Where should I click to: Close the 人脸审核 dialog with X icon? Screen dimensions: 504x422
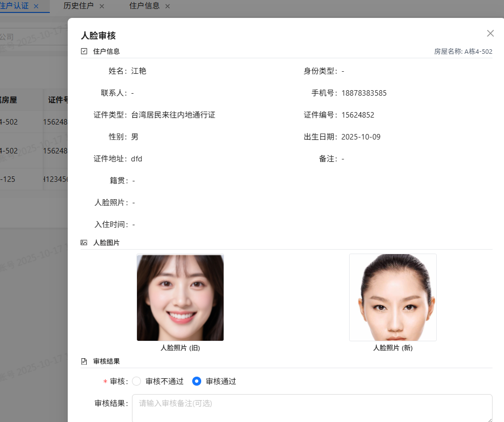[490, 33]
